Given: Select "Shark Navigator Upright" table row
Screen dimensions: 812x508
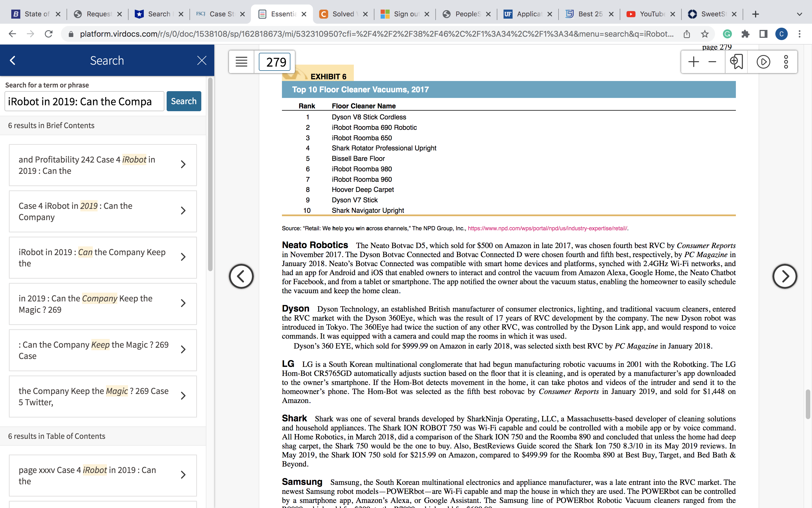Looking at the screenshot, I should (x=509, y=210).
